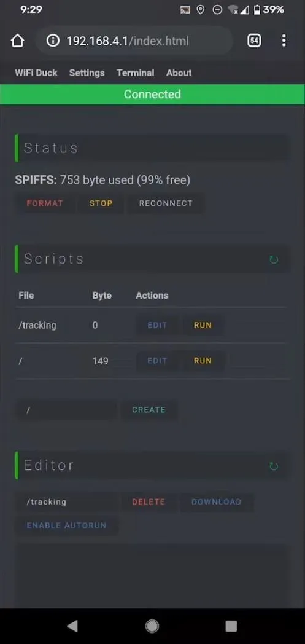Open the browser three-dot overflow menu
This screenshot has height=644, width=305.
coord(284,41)
